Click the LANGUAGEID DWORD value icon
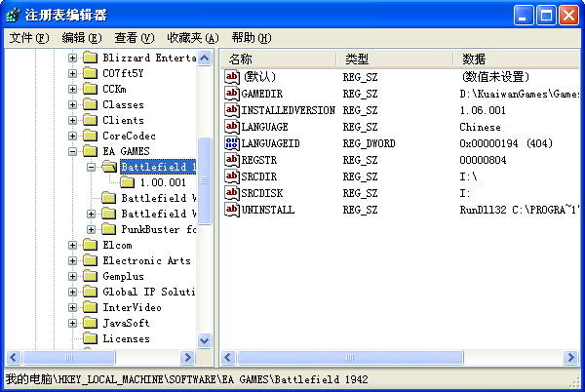The height and width of the screenshot is (392, 585). click(232, 143)
